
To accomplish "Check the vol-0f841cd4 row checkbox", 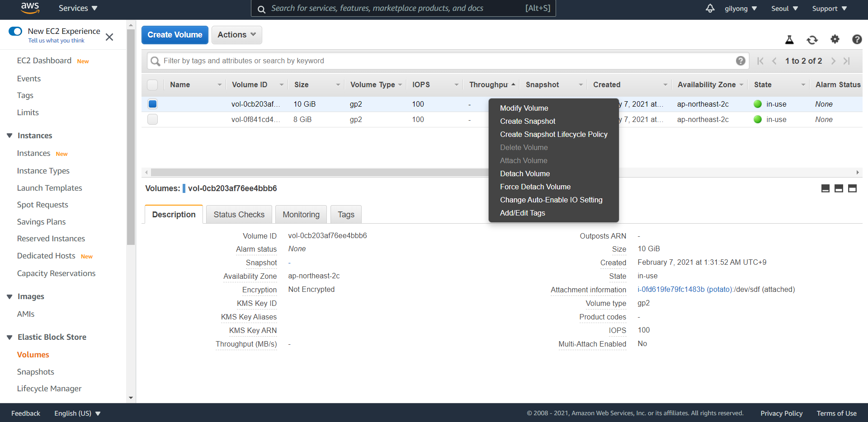I will tap(152, 119).
